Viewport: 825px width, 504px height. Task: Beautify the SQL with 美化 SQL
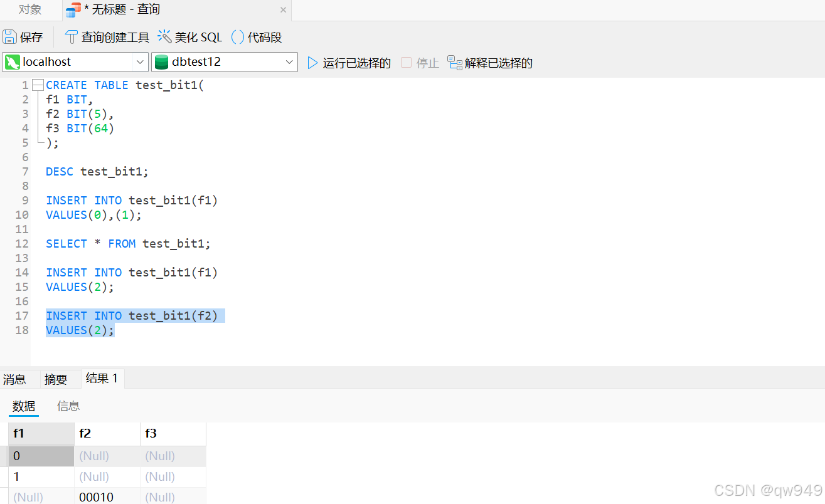click(x=164, y=36)
